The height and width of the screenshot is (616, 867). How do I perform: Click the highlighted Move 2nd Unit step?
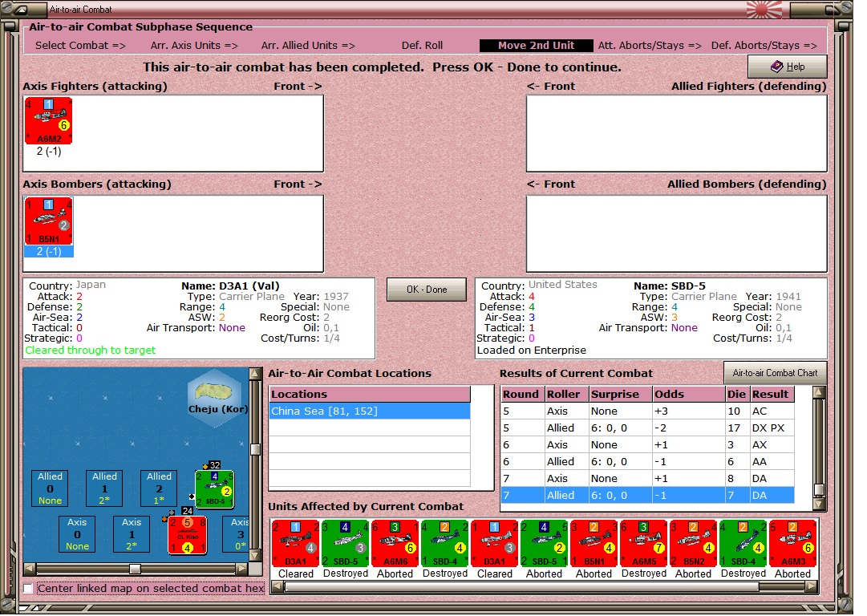536,46
